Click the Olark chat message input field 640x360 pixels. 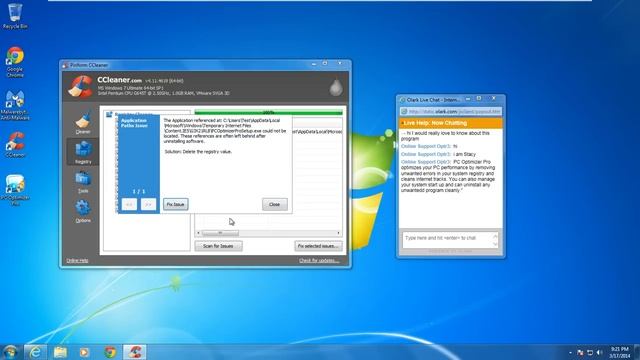pos(447,240)
